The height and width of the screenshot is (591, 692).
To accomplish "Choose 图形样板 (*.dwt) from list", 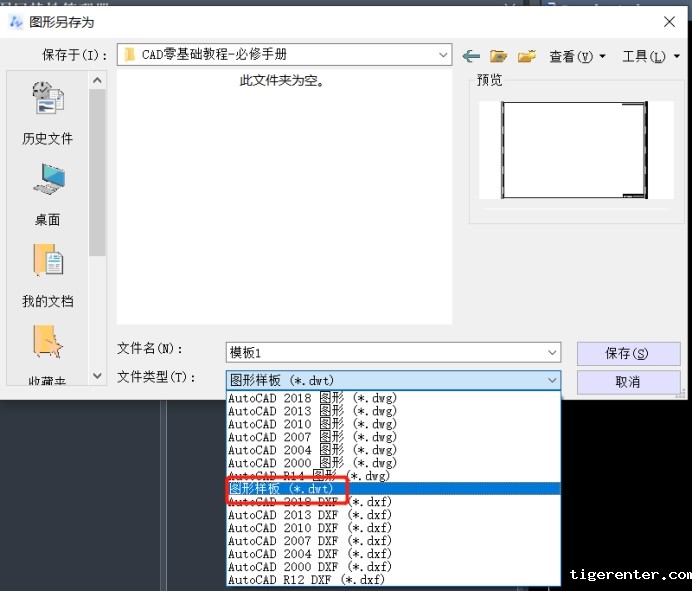I will (285, 489).
